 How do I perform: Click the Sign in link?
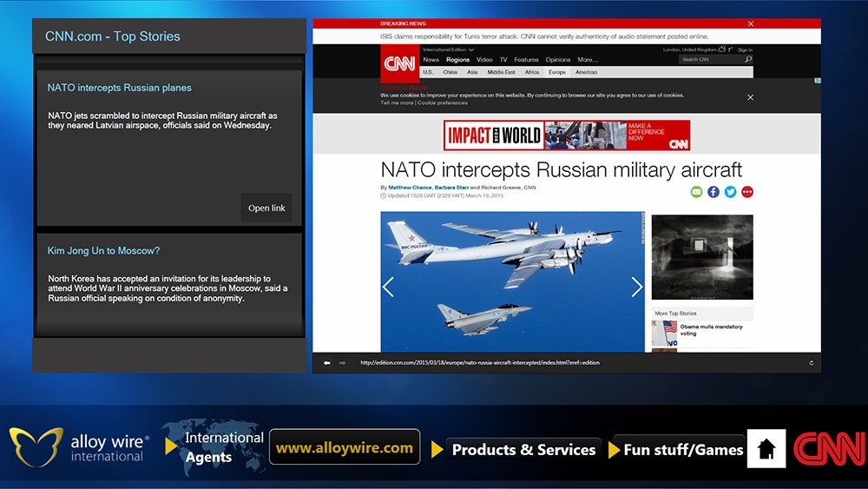[745, 50]
